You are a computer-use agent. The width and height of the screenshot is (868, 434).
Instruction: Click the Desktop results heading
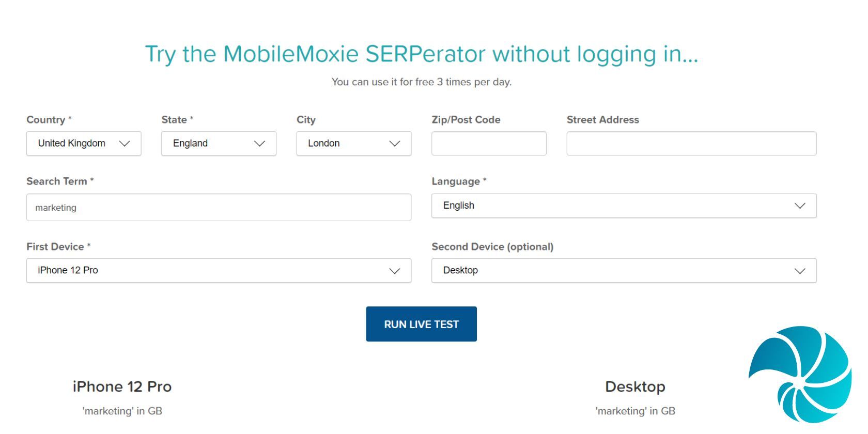635,386
